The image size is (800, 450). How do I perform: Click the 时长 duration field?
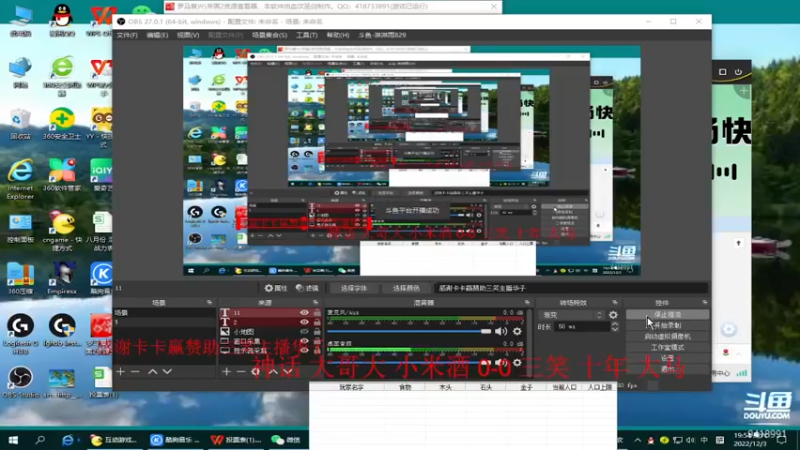(582, 327)
